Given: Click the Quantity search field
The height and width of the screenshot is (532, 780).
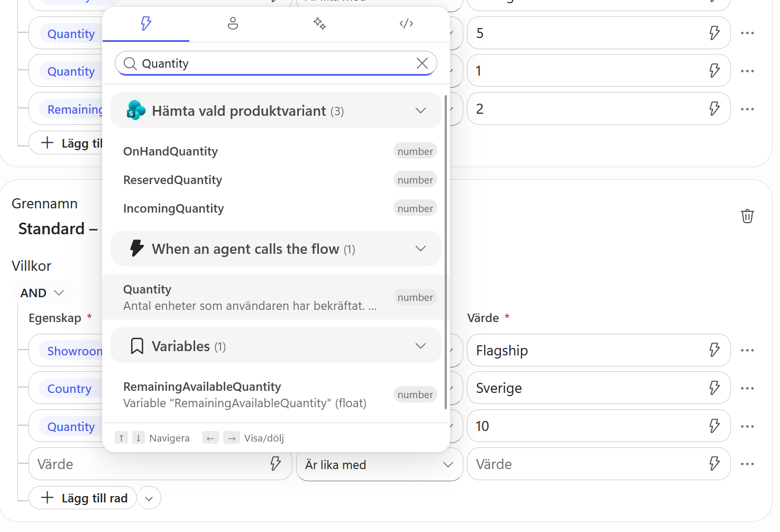Looking at the screenshot, I should click(x=276, y=63).
